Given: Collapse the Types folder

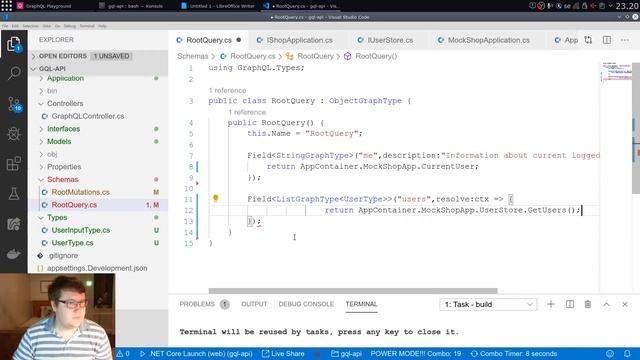Looking at the screenshot, I should [x=98, y=217].
